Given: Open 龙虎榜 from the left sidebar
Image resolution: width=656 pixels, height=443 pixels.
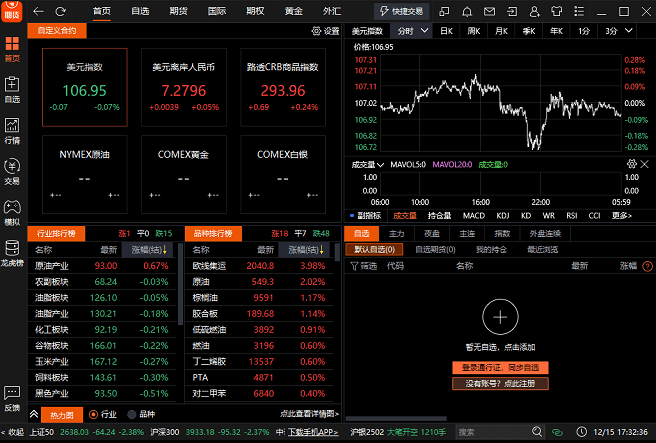Looking at the screenshot, I should pos(12,252).
